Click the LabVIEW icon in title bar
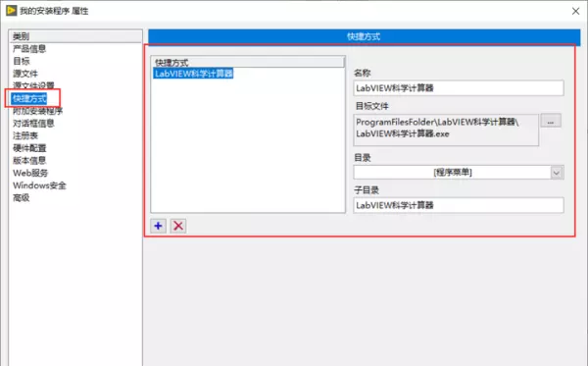This screenshot has width=588, height=366. coord(11,11)
